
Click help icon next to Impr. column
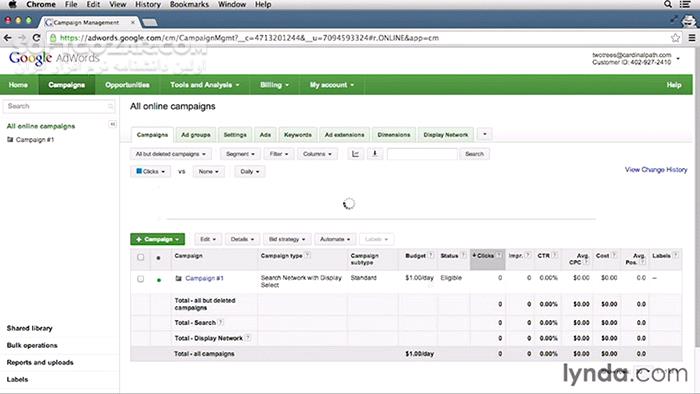click(x=527, y=255)
